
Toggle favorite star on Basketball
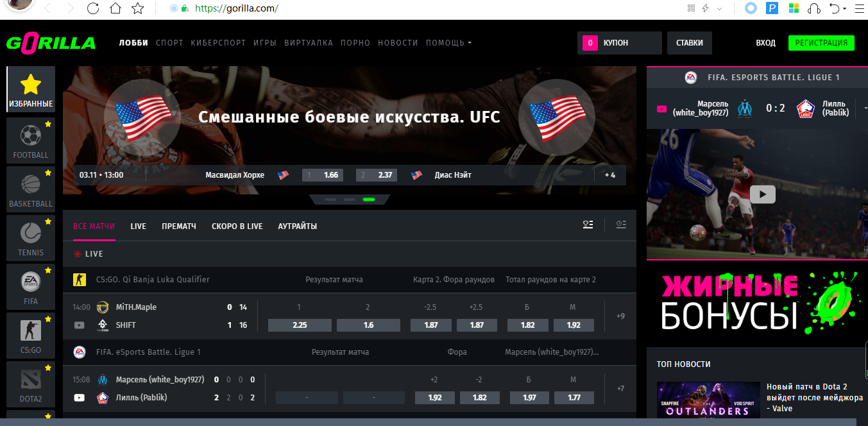47,173
